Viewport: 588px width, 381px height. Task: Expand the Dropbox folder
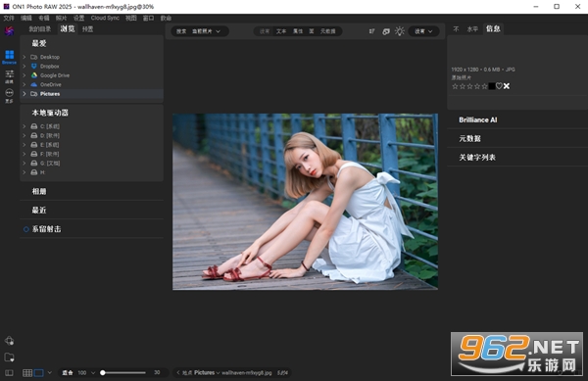click(x=24, y=67)
